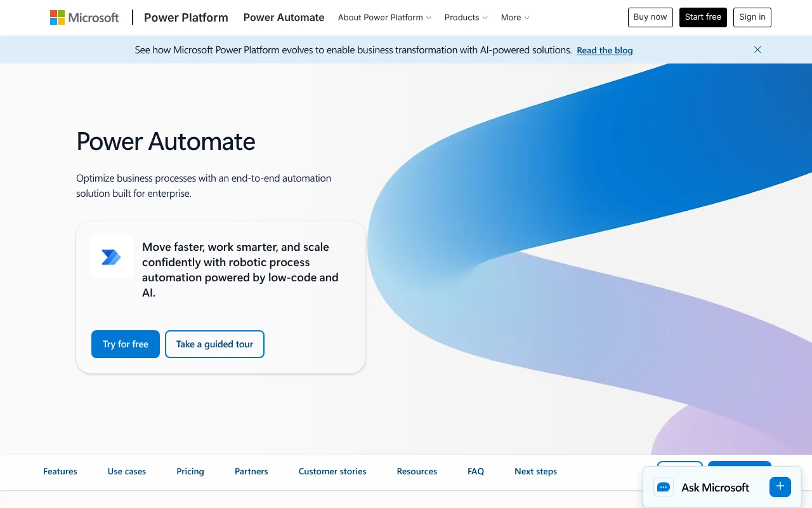Select the Pricing nav item
This screenshot has width=812, height=508.
190,471
